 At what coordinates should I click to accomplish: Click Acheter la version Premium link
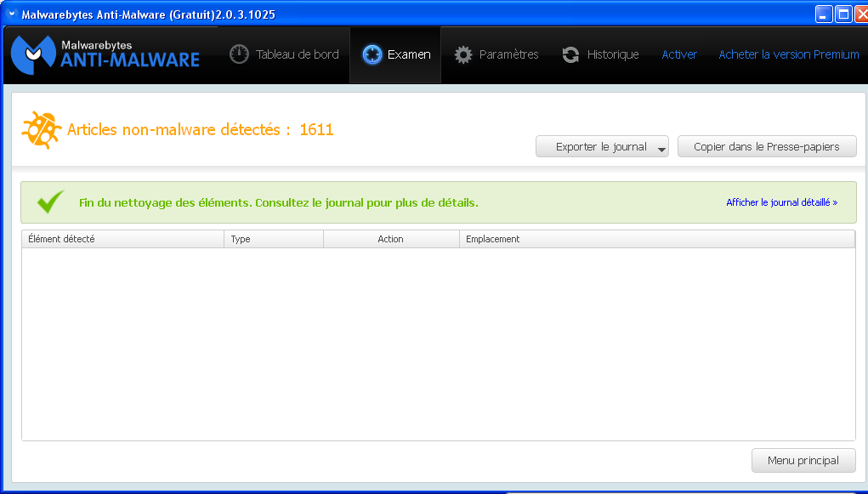click(x=789, y=54)
